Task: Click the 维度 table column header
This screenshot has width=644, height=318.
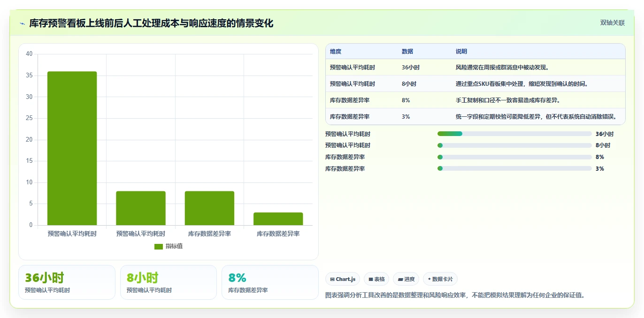Action: pos(336,52)
